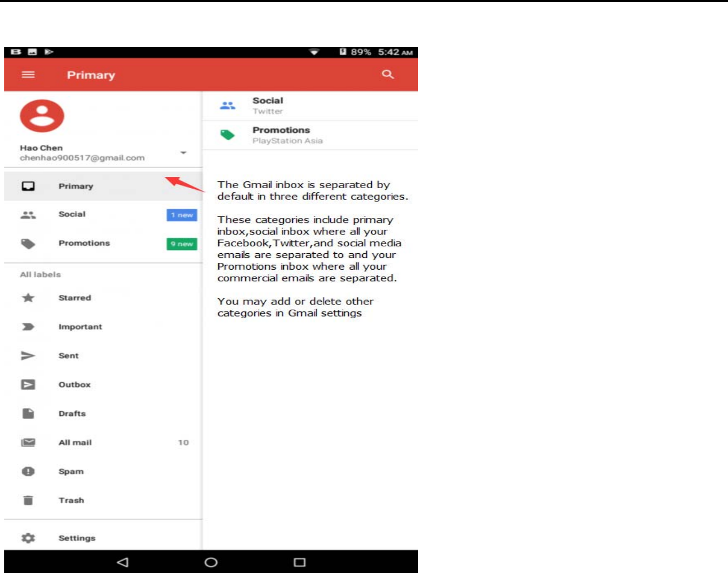
Task: Tap the Wi-Fi status icon
Action: 314,52
